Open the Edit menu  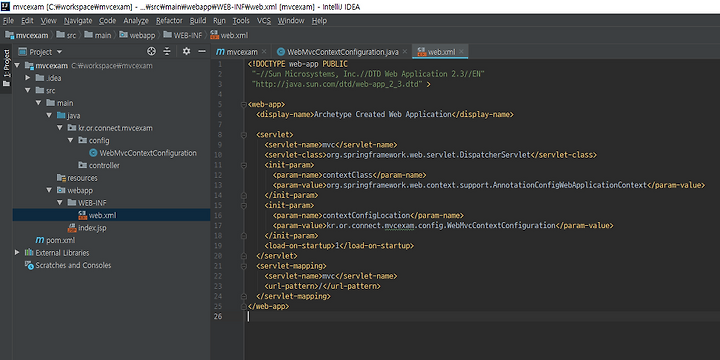click(27, 21)
